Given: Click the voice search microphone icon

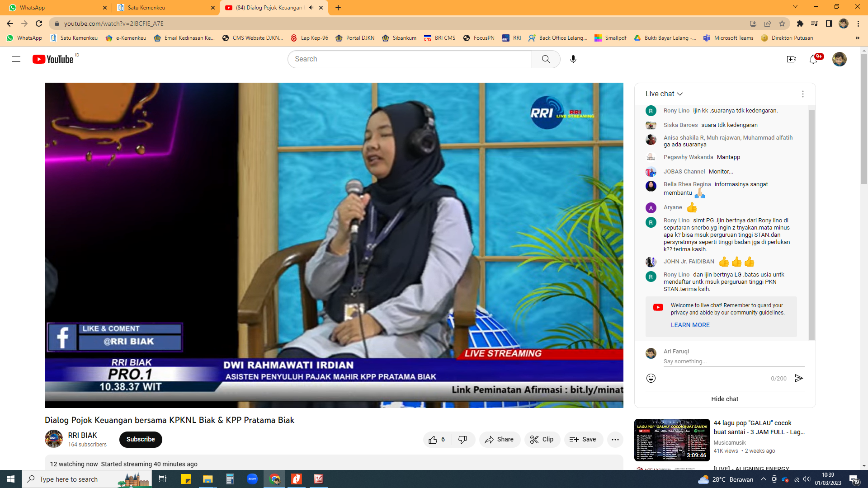Looking at the screenshot, I should click(573, 59).
